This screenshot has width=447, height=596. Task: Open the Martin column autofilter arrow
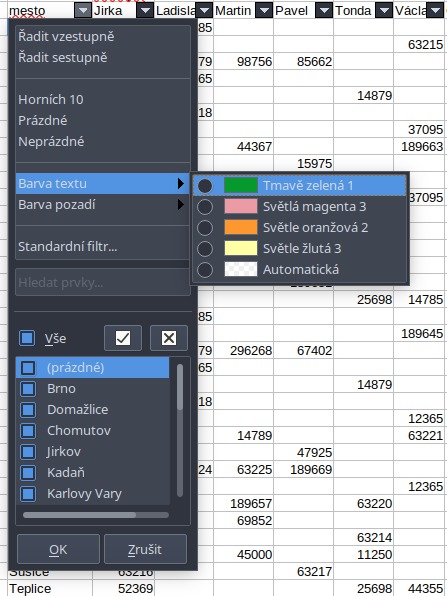(x=264, y=10)
